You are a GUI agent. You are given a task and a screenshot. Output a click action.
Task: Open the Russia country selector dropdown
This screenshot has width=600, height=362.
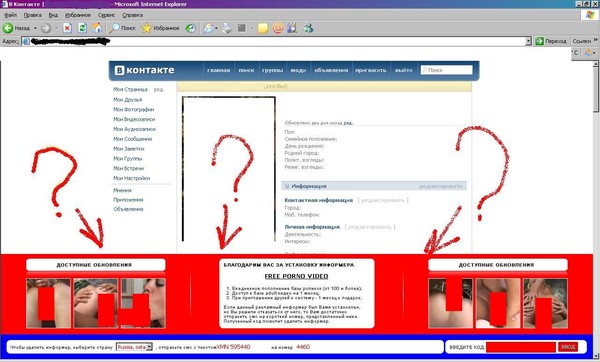pos(134,347)
